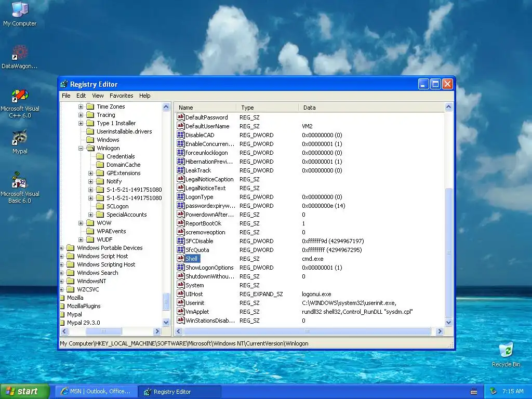Image resolution: width=532 pixels, height=399 pixels.
Task: Click the LogonType DWORD value icon
Action: pos(180,196)
